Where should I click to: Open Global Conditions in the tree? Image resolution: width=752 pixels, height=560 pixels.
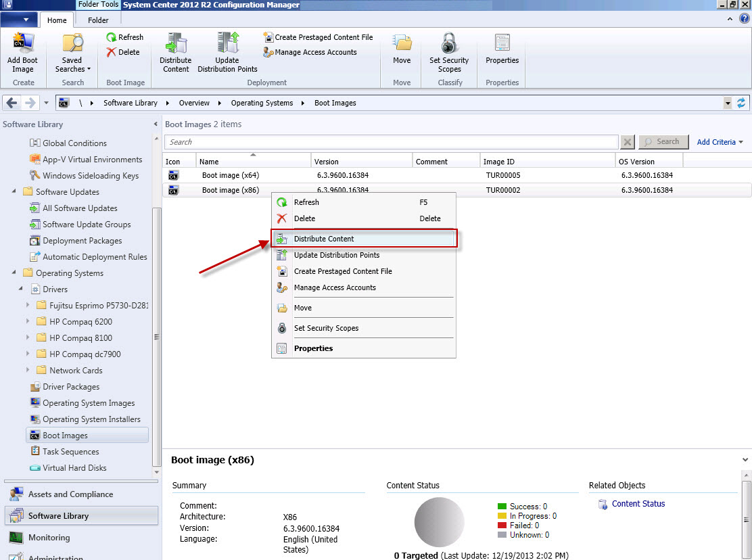click(68, 143)
